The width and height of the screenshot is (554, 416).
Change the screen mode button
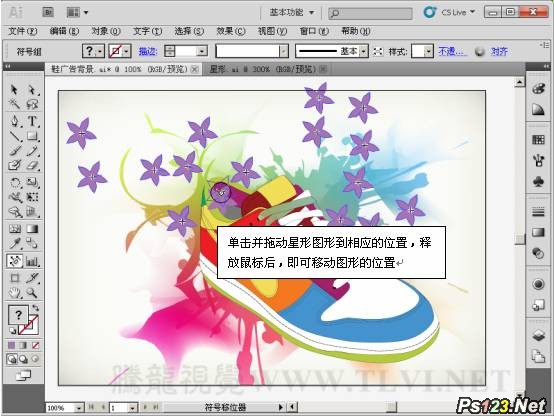click(x=23, y=375)
